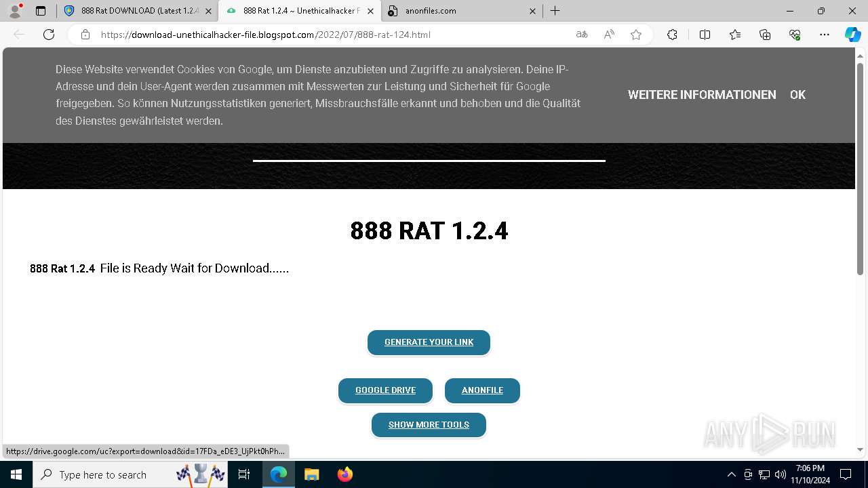Open Microsoft Edge from taskbar
Screen dimensions: 868x488
point(279,474)
